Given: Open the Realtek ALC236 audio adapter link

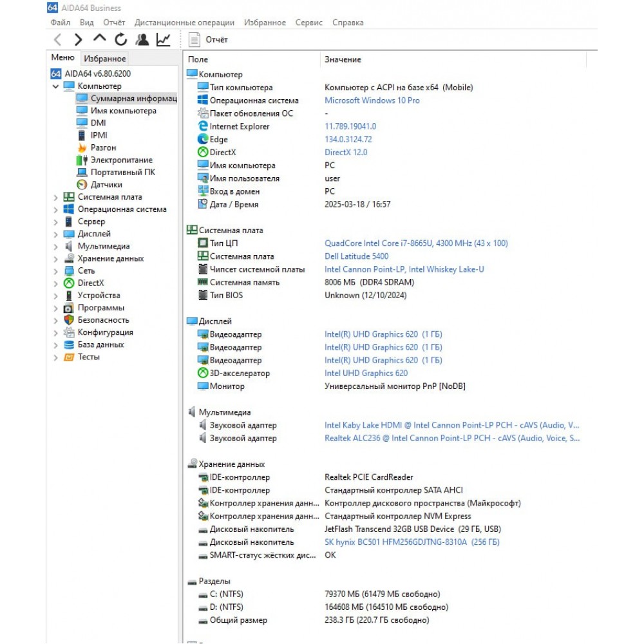Looking at the screenshot, I should click(452, 438).
